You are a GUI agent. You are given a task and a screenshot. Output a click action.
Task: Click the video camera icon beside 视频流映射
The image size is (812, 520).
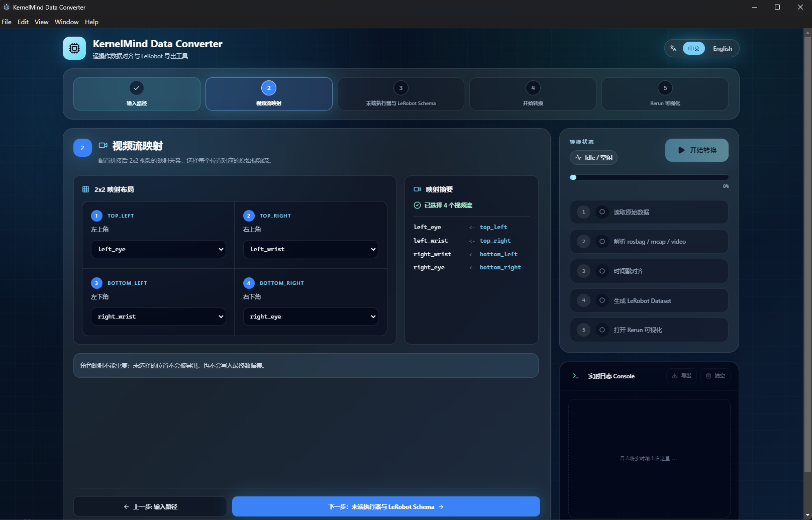(103, 146)
